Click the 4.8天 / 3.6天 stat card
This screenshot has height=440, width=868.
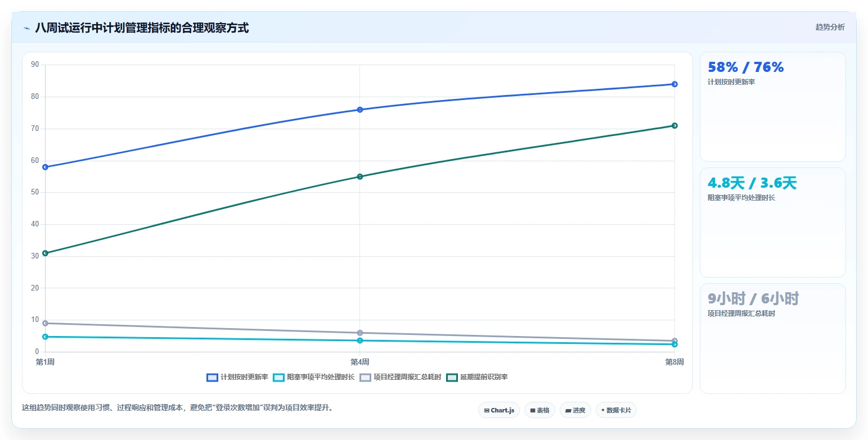(772, 223)
